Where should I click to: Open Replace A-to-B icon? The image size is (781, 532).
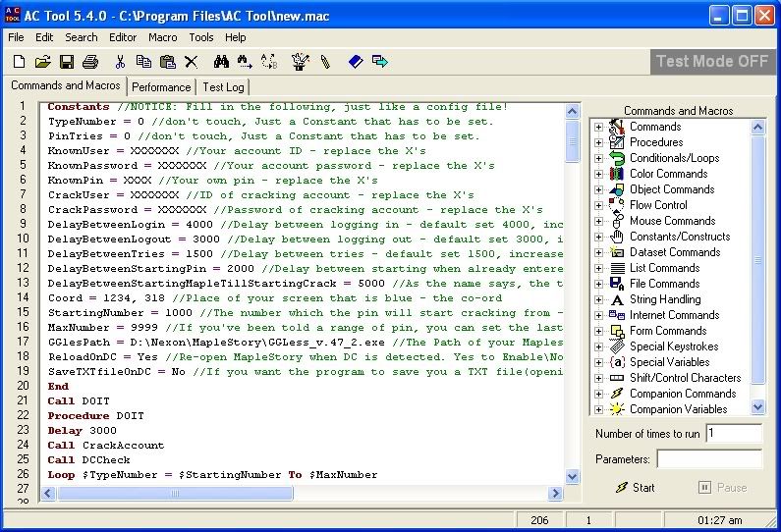coord(269,62)
